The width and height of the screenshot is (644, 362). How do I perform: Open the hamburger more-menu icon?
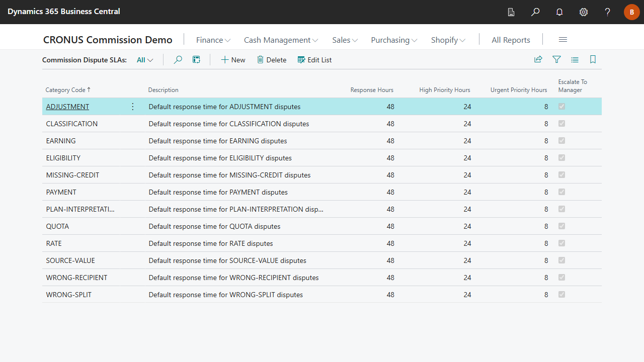point(563,40)
